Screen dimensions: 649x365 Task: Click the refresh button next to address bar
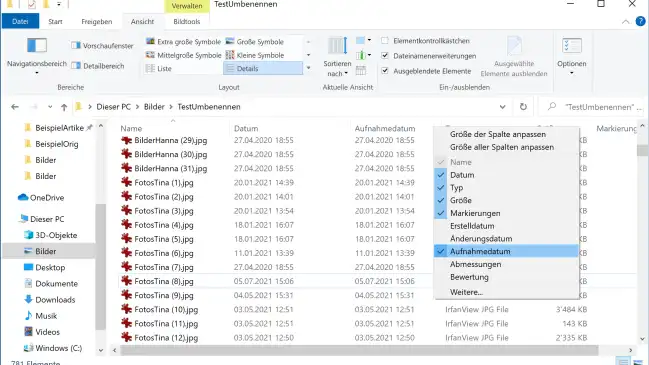(x=523, y=107)
